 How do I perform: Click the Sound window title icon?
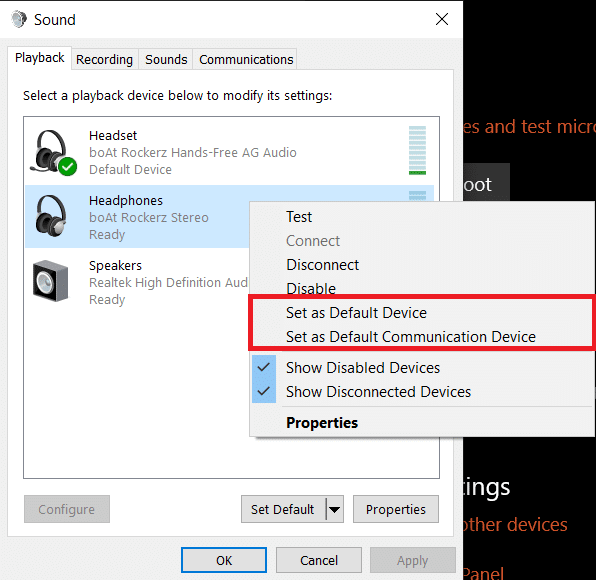tap(19, 19)
